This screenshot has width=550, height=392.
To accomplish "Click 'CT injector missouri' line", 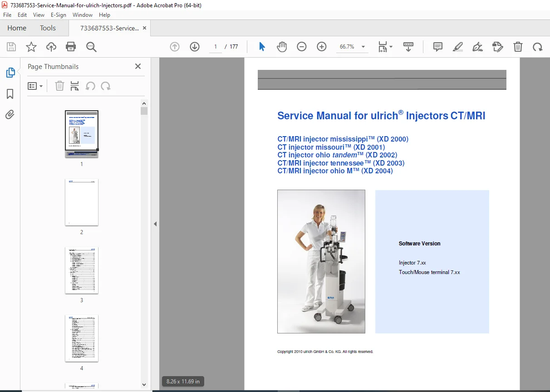I will 331,147.
